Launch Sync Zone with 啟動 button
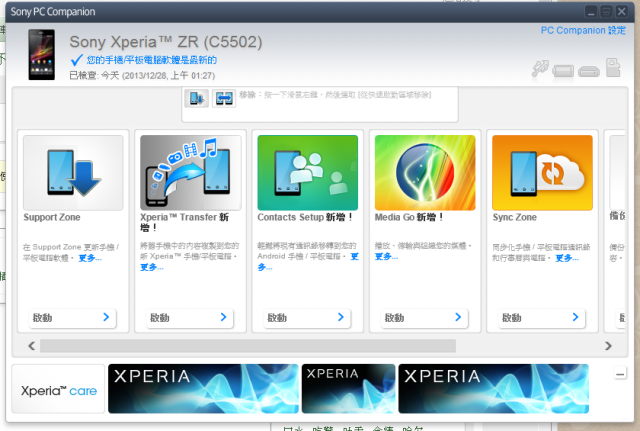 pos(542,318)
